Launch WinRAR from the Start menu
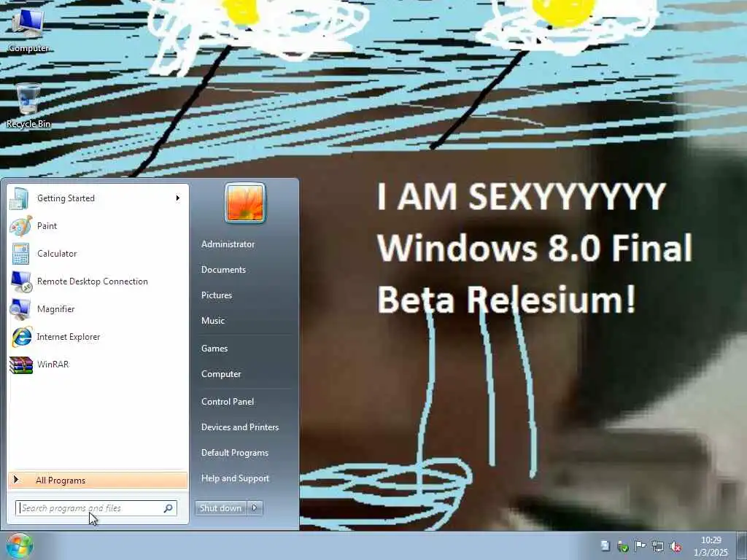747x560 pixels. point(98,365)
